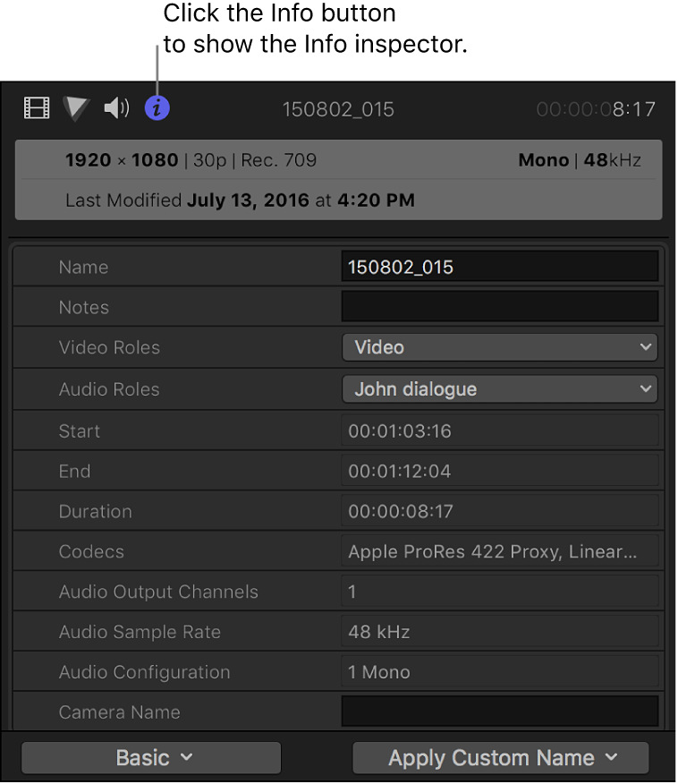This screenshot has height=784, width=678.
Task: Select the Apple ProRes 422 Proxy codec value
Action: pos(499,551)
